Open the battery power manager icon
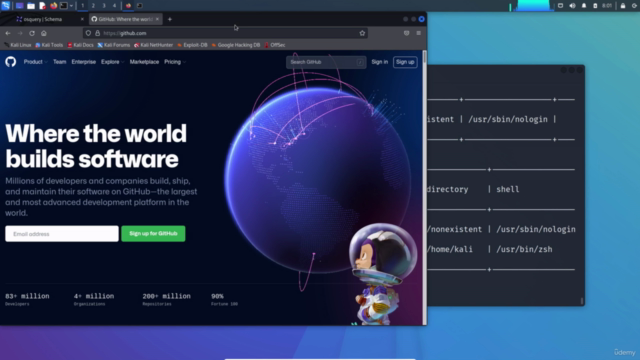 [595, 6]
